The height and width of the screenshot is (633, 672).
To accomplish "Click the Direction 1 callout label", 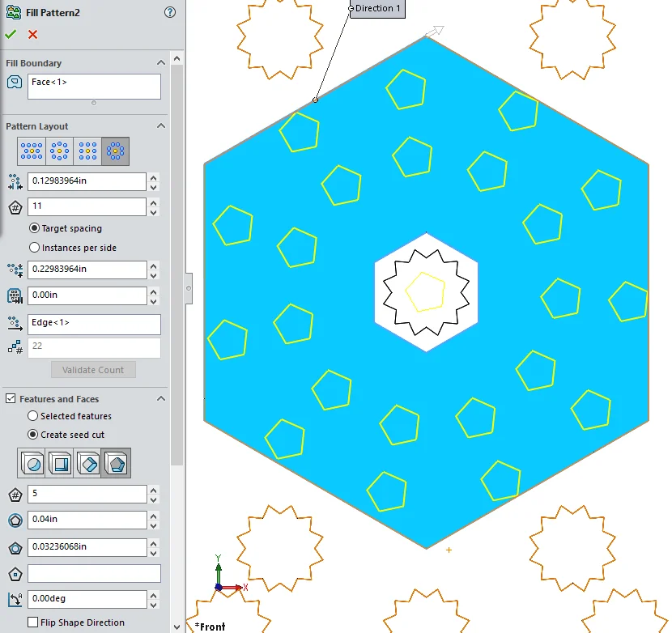I will (378, 9).
